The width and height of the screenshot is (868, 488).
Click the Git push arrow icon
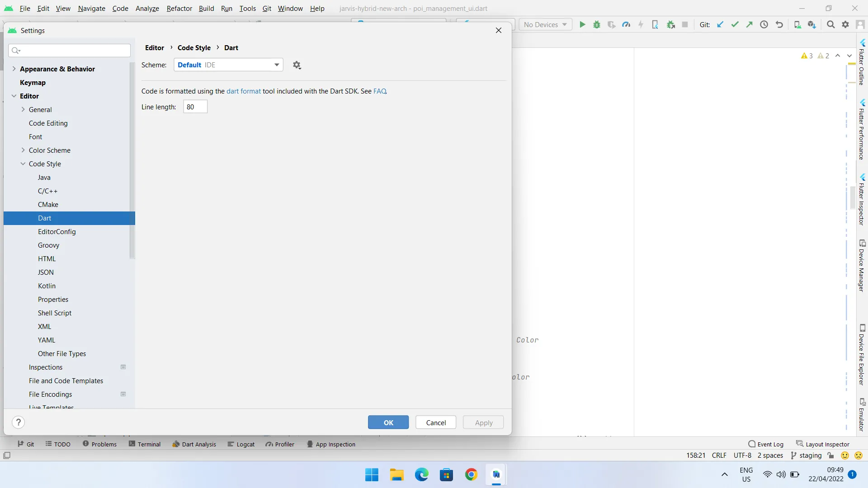pyautogui.click(x=750, y=25)
